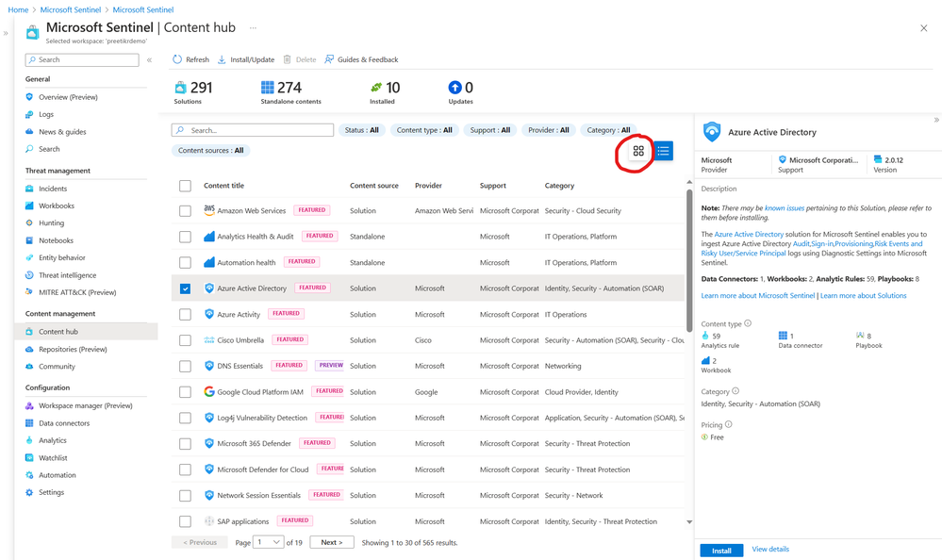Click the Automation gear icon
The height and width of the screenshot is (560, 942).
click(x=29, y=475)
